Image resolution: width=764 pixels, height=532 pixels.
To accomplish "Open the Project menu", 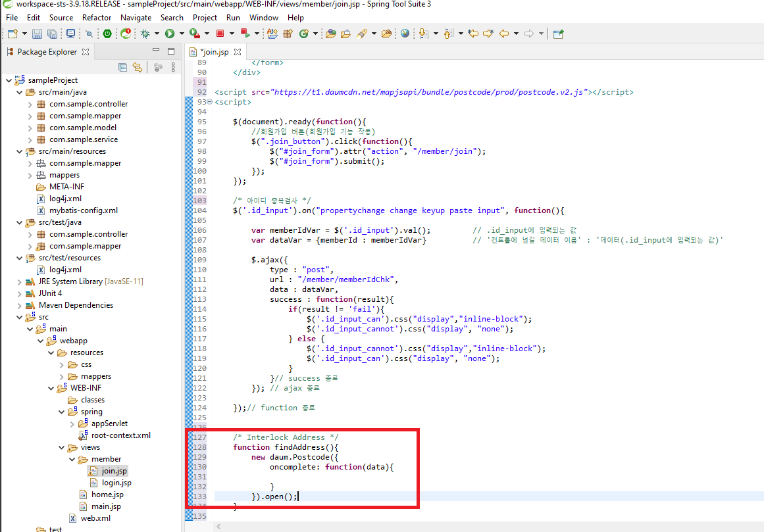I will click(205, 18).
